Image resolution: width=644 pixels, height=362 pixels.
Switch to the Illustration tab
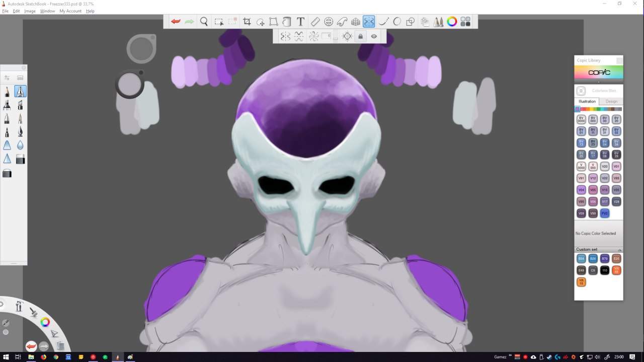pos(587,101)
